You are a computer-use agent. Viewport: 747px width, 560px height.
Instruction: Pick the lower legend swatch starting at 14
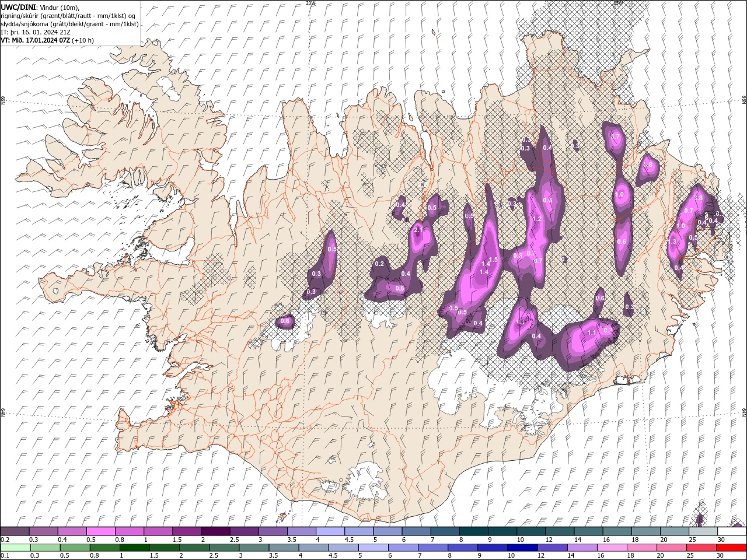(582, 548)
